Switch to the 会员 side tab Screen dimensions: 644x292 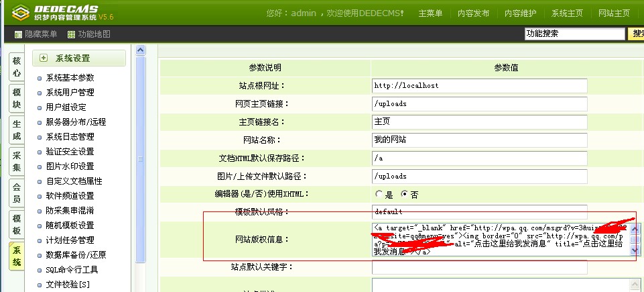(x=17, y=193)
